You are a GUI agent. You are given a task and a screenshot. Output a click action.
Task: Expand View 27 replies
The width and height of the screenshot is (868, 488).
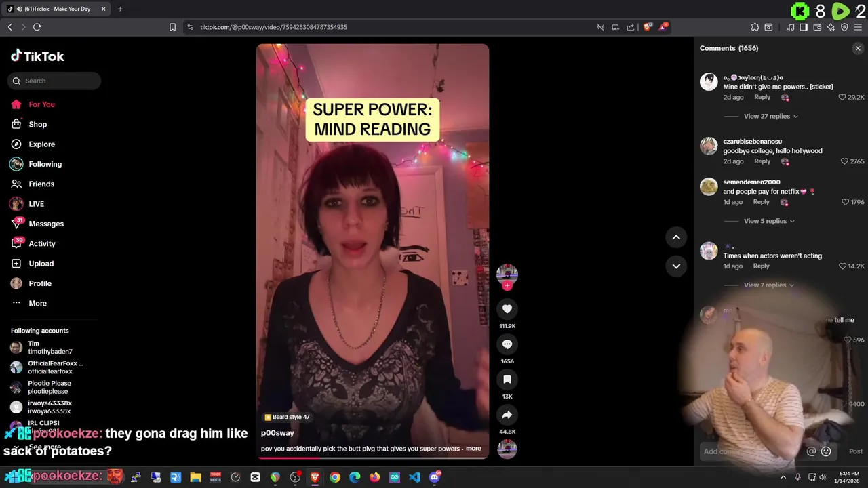[x=771, y=117]
